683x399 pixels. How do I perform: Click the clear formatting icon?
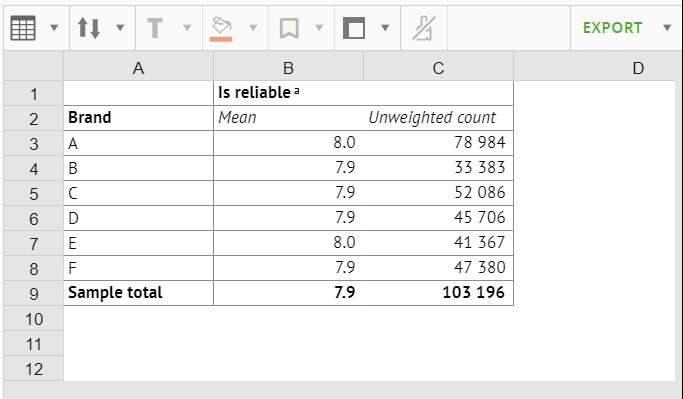point(423,28)
